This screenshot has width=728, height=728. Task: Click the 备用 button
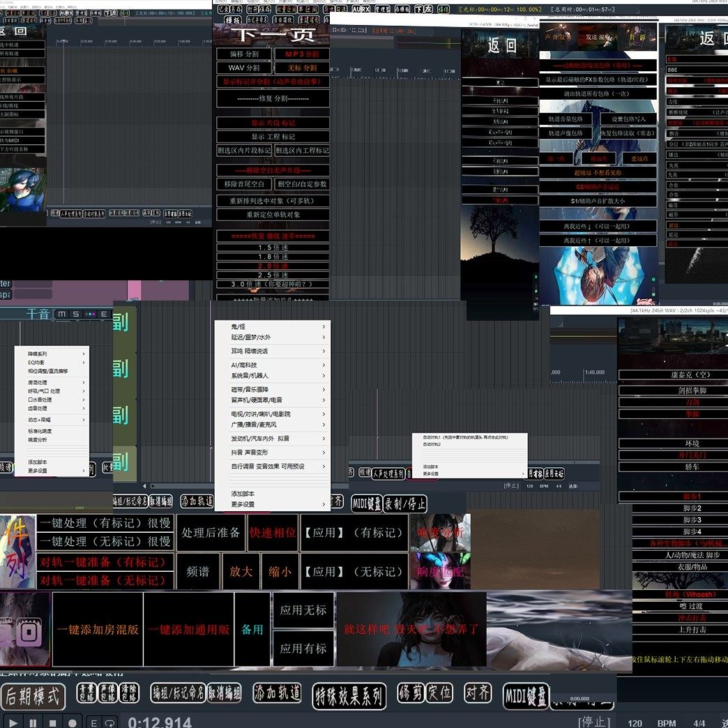click(x=252, y=630)
